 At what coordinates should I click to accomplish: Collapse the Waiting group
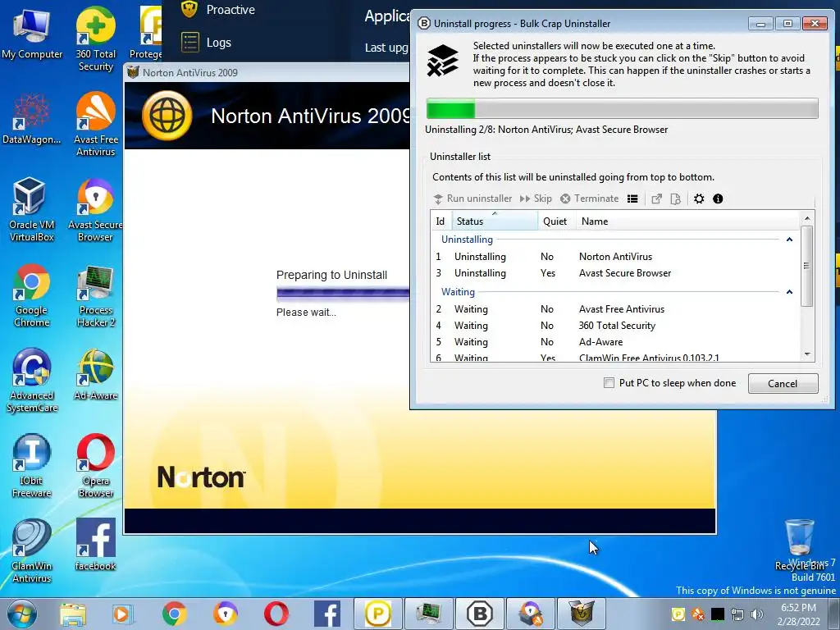coord(789,292)
